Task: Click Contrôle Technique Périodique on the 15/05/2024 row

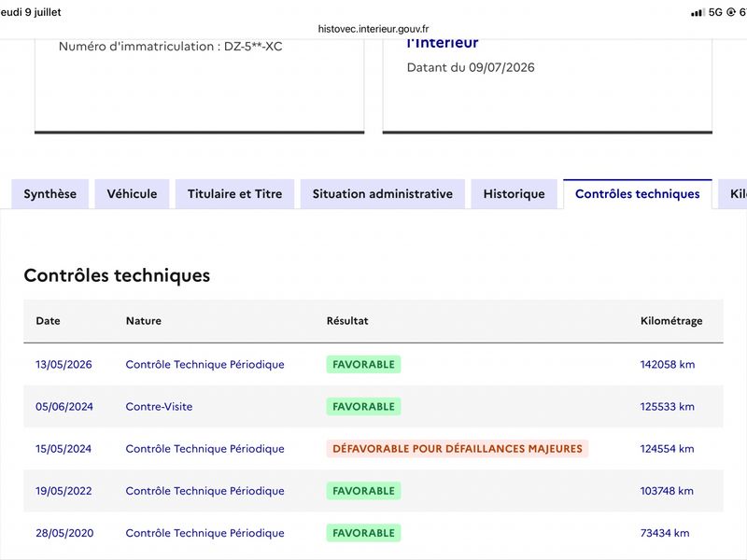Action: point(204,449)
